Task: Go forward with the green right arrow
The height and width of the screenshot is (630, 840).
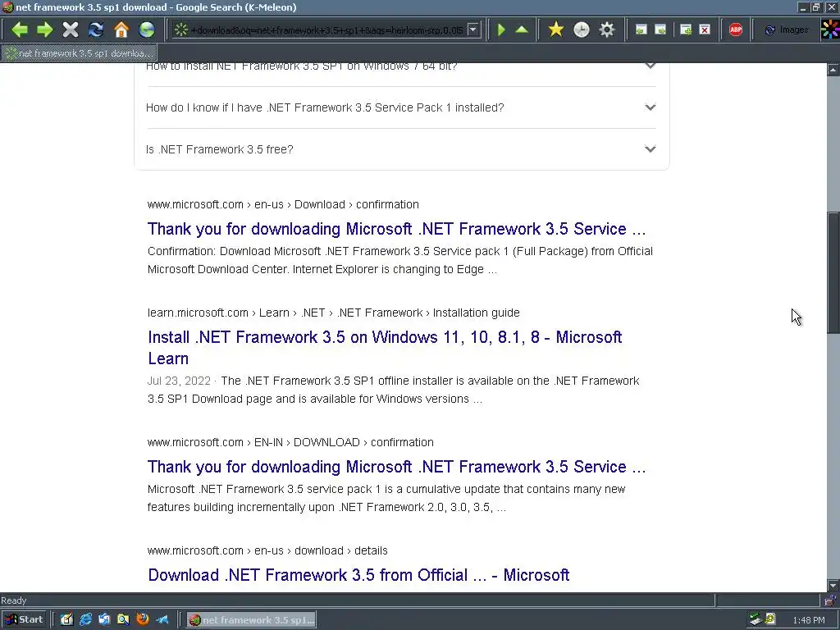Action: coord(45,30)
